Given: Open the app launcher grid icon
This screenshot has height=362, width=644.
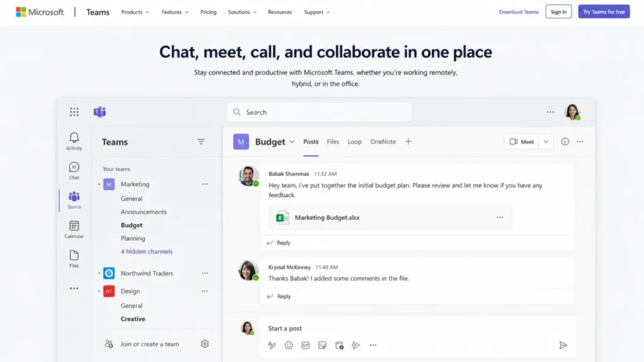Looking at the screenshot, I should click(x=74, y=112).
